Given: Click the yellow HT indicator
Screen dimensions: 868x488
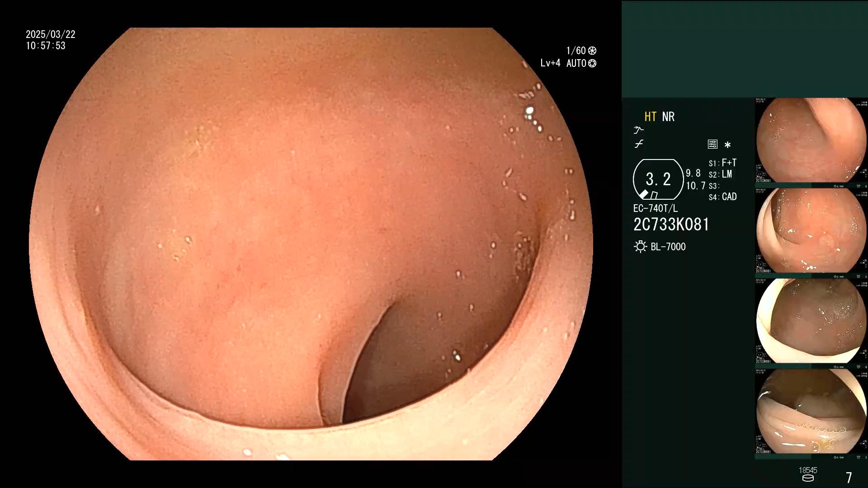Looking at the screenshot, I should pos(650,117).
